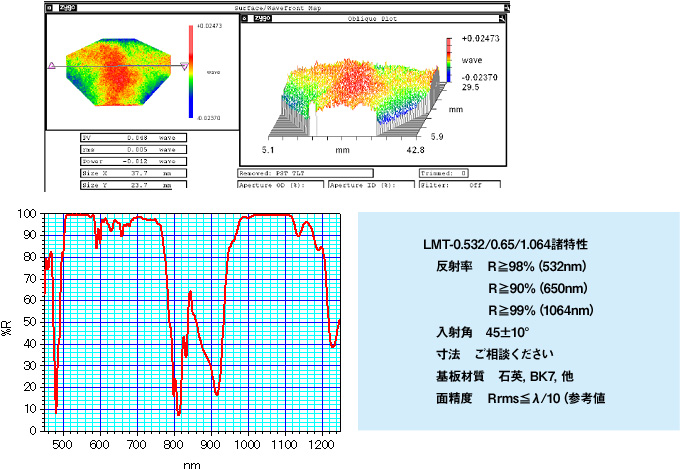Select the rms value field
The width and height of the screenshot is (680, 469).
pyautogui.click(x=132, y=148)
